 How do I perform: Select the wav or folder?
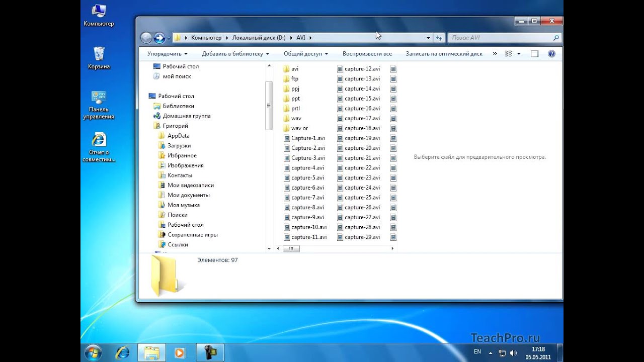coord(296,128)
